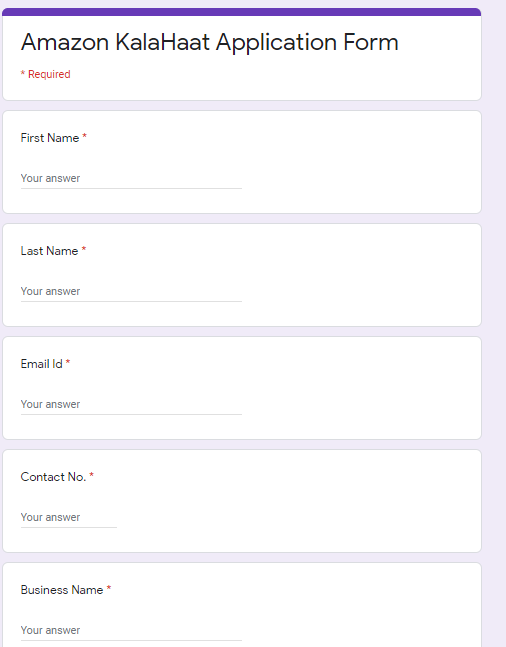The image size is (506, 647).
Task: Click the word Application in the title
Action: [x=276, y=43]
